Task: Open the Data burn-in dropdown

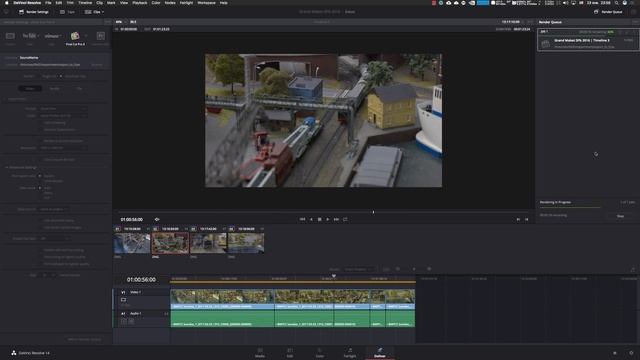Action: point(53,209)
